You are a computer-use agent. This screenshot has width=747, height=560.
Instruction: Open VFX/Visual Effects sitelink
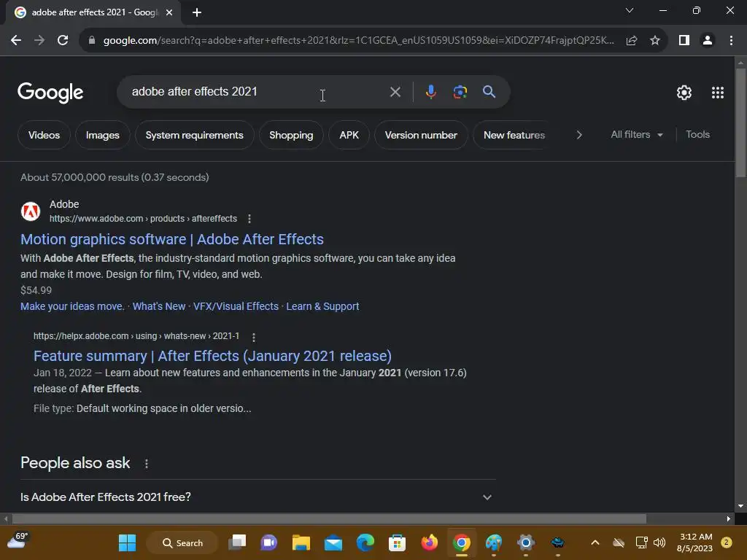tap(236, 306)
